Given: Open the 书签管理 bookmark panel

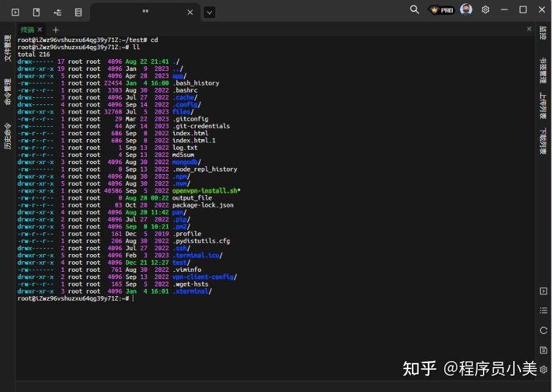Looking at the screenshot, I should tap(543, 71).
